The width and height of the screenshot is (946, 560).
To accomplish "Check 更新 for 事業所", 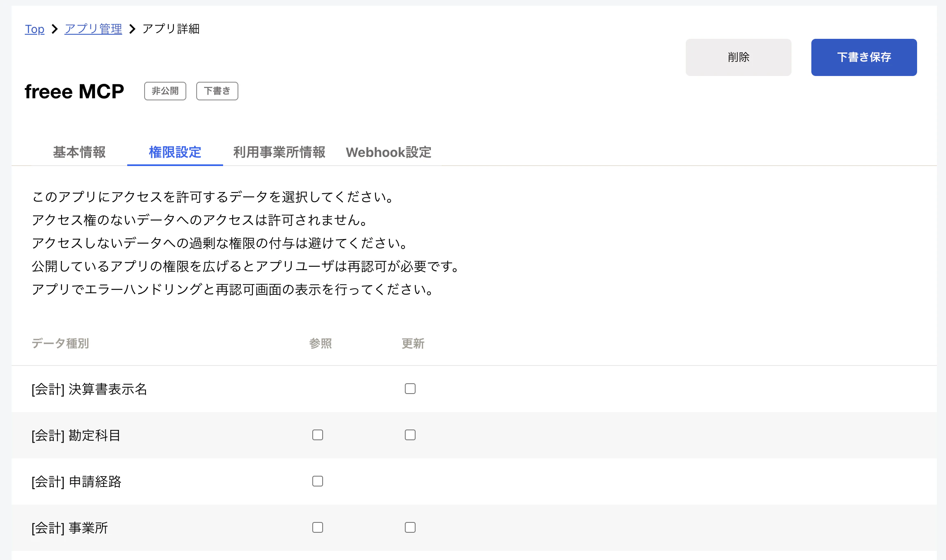I will tap(410, 527).
